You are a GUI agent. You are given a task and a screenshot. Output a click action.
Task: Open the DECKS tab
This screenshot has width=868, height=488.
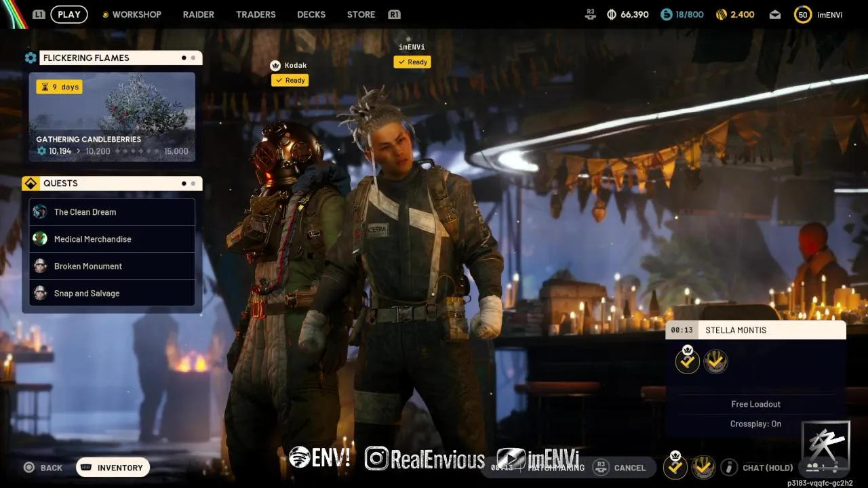311,14
